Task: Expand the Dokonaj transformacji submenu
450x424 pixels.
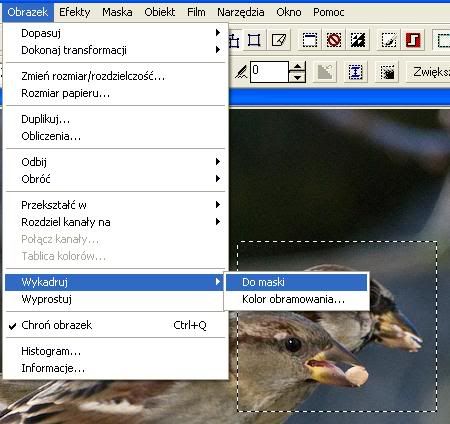Action: point(115,50)
